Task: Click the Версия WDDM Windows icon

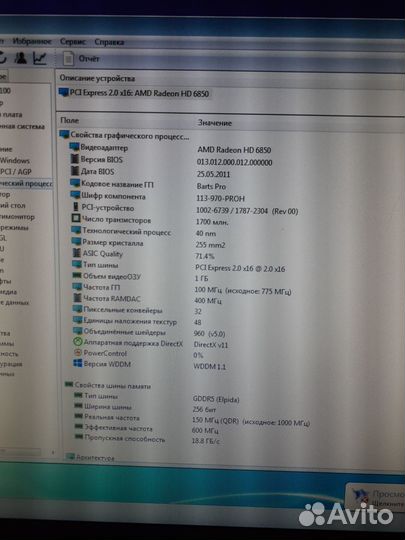Action: (78, 364)
